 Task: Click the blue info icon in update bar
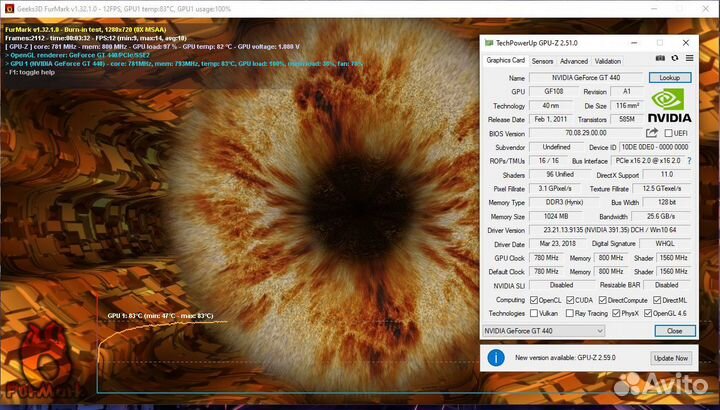(495, 357)
